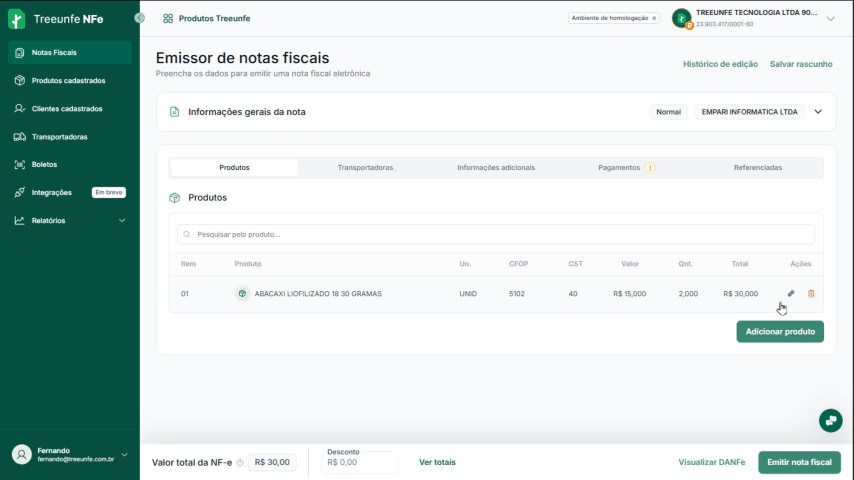Open Clientes cadastrados in sidebar
This screenshot has width=854, height=480.
coord(67,108)
